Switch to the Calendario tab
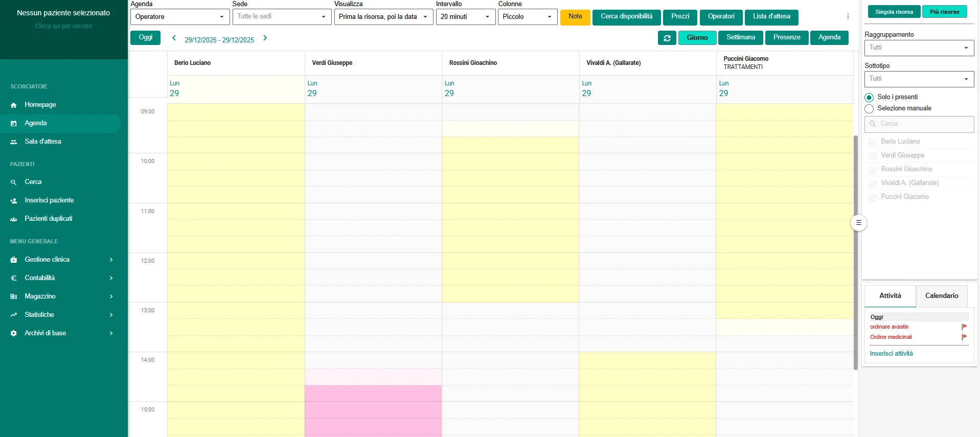The height and width of the screenshot is (437, 980). click(942, 296)
